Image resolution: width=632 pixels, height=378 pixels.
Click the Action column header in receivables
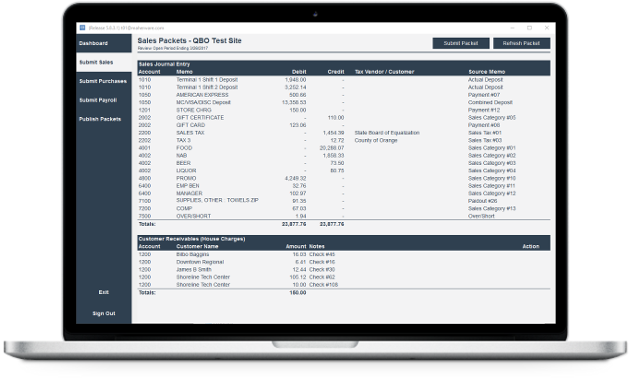tap(531, 246)
